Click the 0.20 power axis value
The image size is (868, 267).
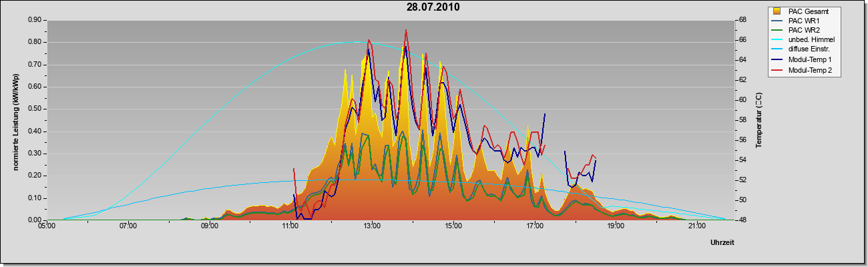[35, 176]
